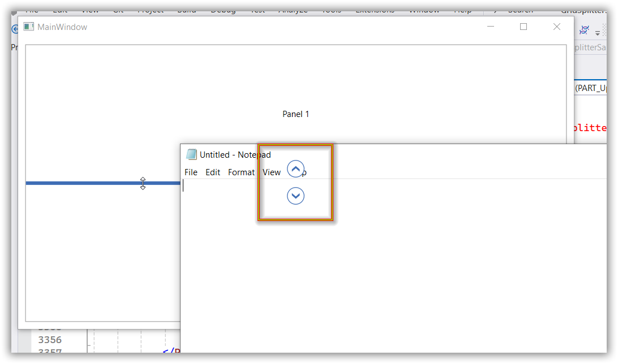Viewport: 618px width, 364px height.
Task: Open Format menu in Notepad
Action: point(241,172)
